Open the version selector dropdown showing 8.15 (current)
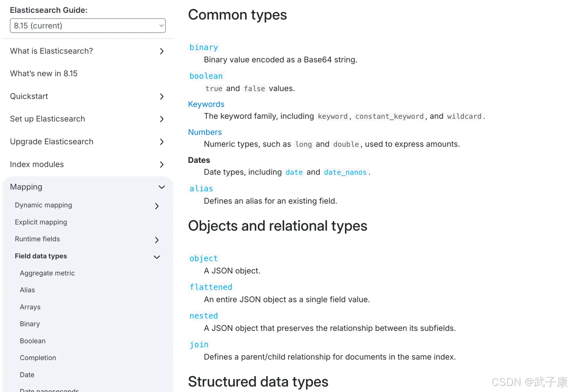This screenshot has height=392, width=569. pyautogui.click(x=88, y=26)
